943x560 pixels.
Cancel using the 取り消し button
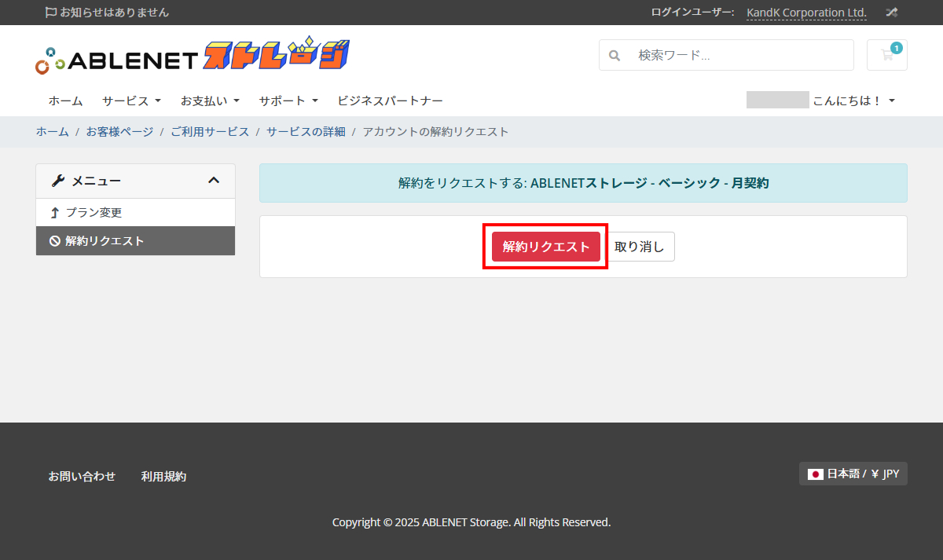pos(640,246)
